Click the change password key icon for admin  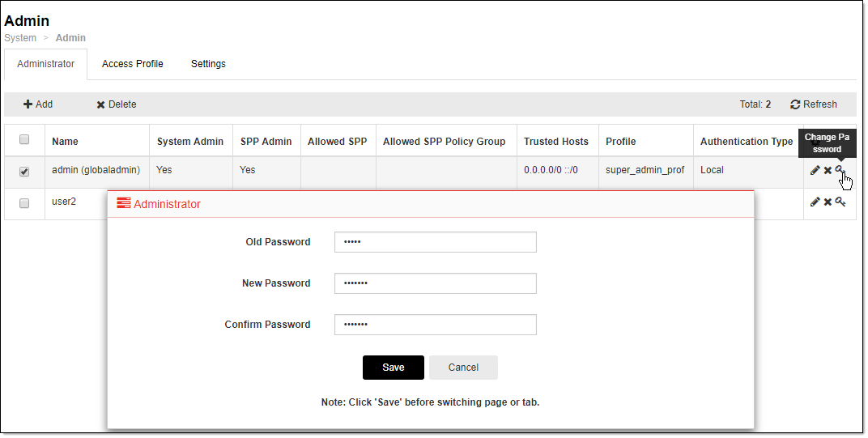tap(840, 169)
